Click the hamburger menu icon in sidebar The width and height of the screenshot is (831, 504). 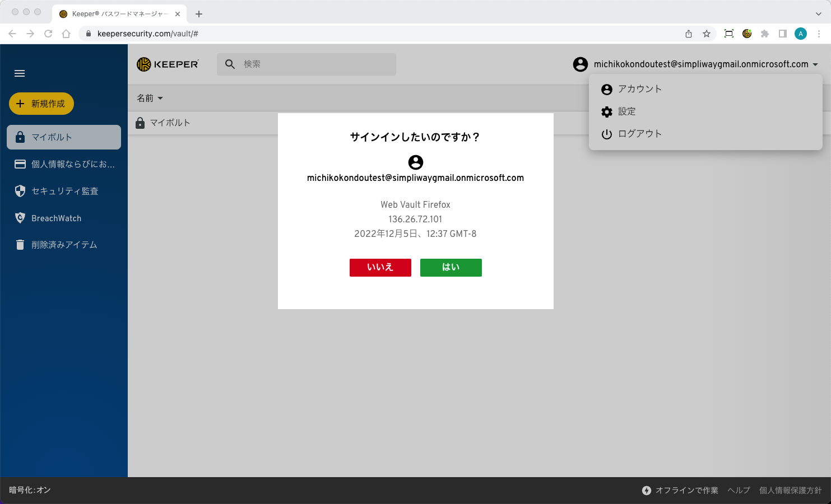pyautogui.click(x=20, y=73)
